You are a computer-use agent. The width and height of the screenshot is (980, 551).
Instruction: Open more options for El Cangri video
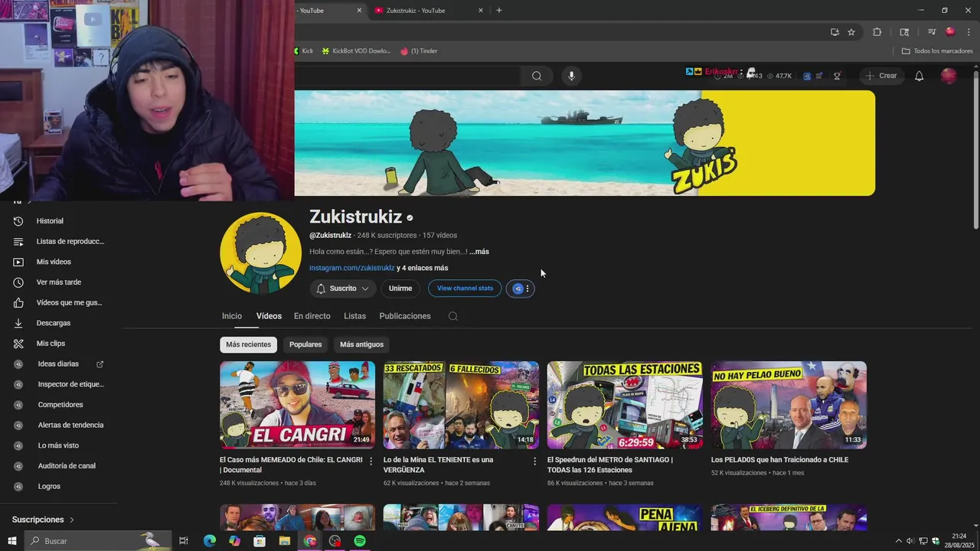pyautogui.click(x=371, y=461)
